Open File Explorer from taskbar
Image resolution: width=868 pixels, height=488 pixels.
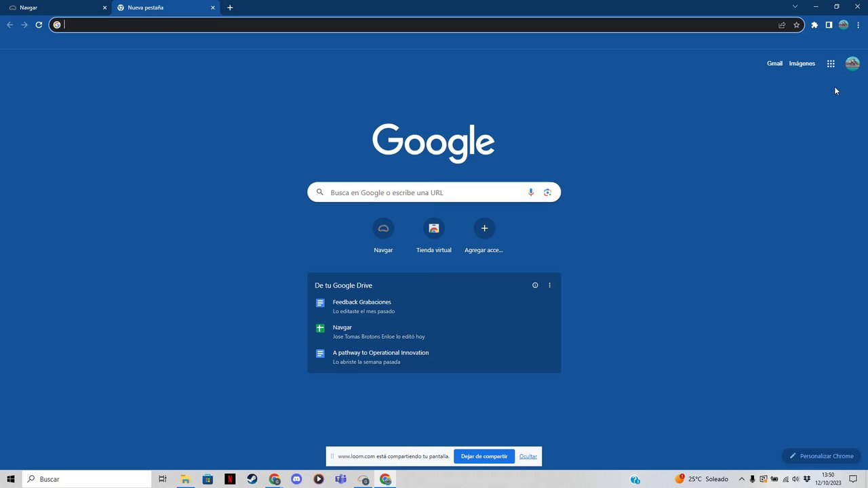[185, 479]
